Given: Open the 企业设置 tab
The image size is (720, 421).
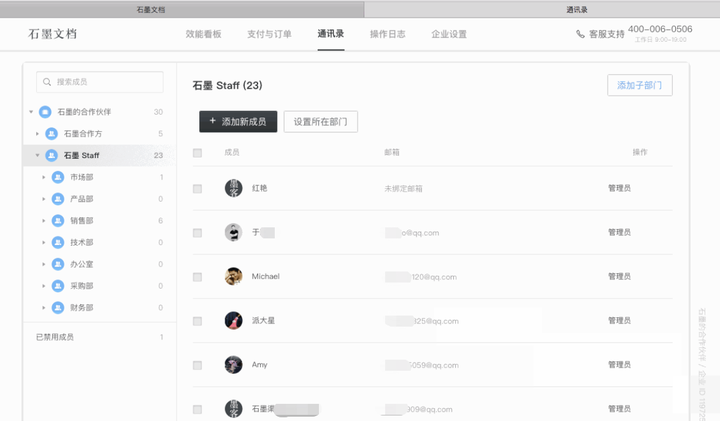Looking at the screenshot, I should point(449,34).
